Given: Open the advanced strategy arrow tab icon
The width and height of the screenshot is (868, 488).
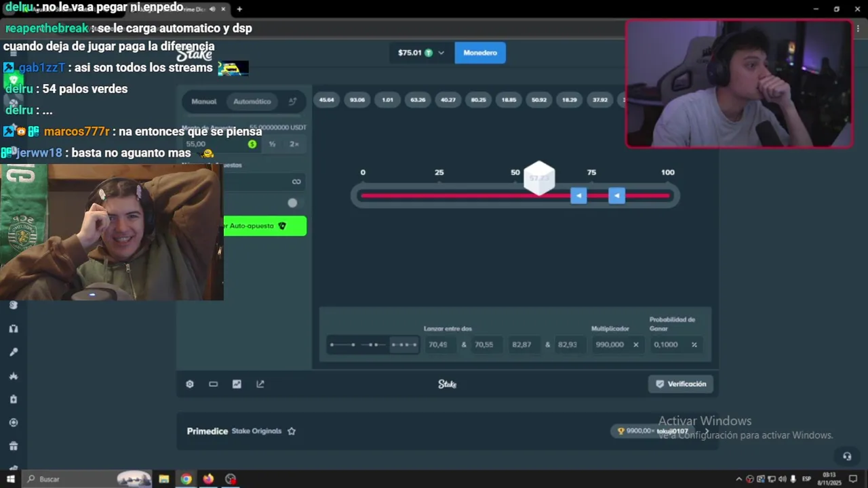Looking at the screenshot, I should (x=292, y=102).
